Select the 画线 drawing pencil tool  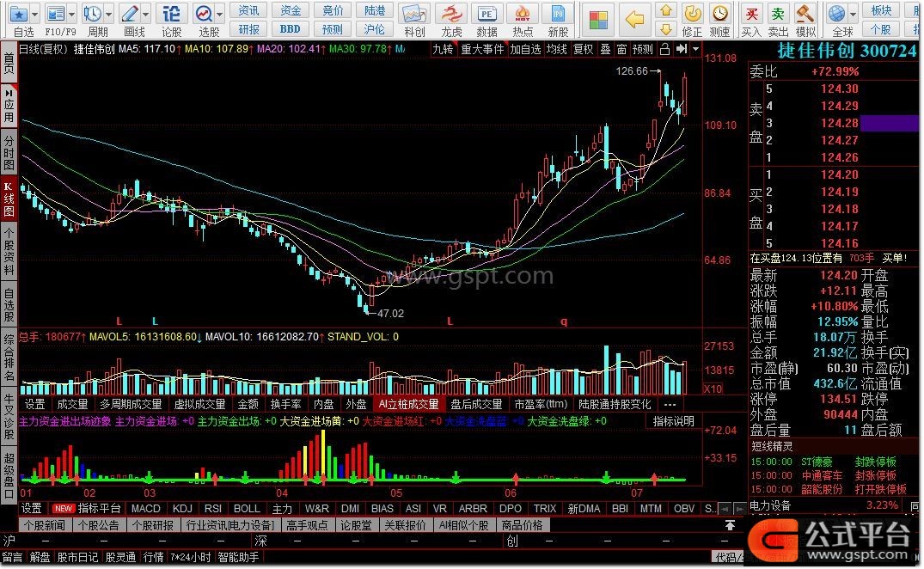[130, 14]
